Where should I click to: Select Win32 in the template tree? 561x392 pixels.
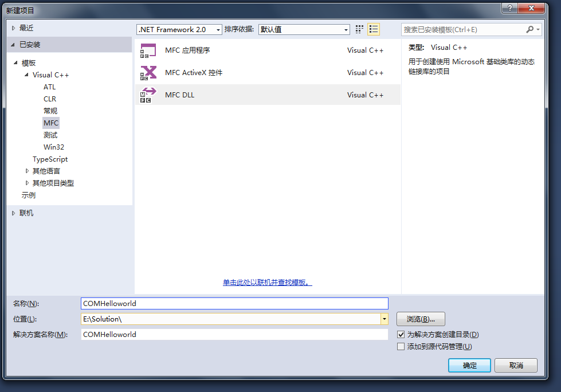[x=54, y=147]
